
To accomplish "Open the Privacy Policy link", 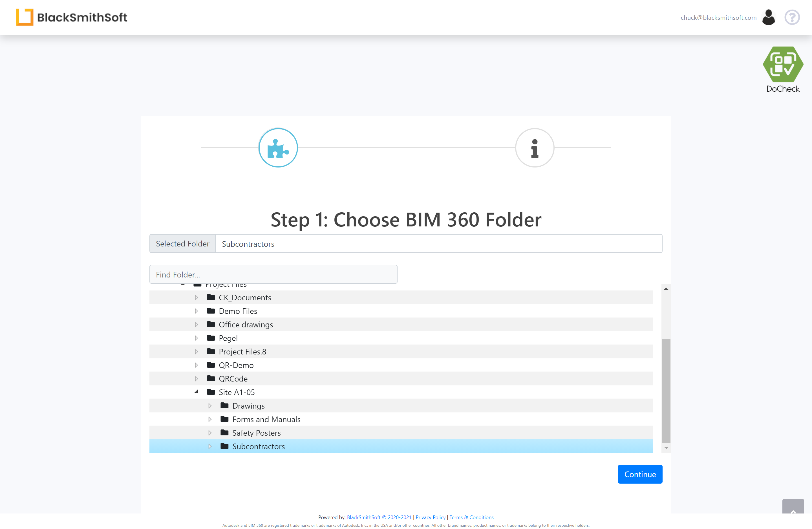I will [x=430, y=517].
